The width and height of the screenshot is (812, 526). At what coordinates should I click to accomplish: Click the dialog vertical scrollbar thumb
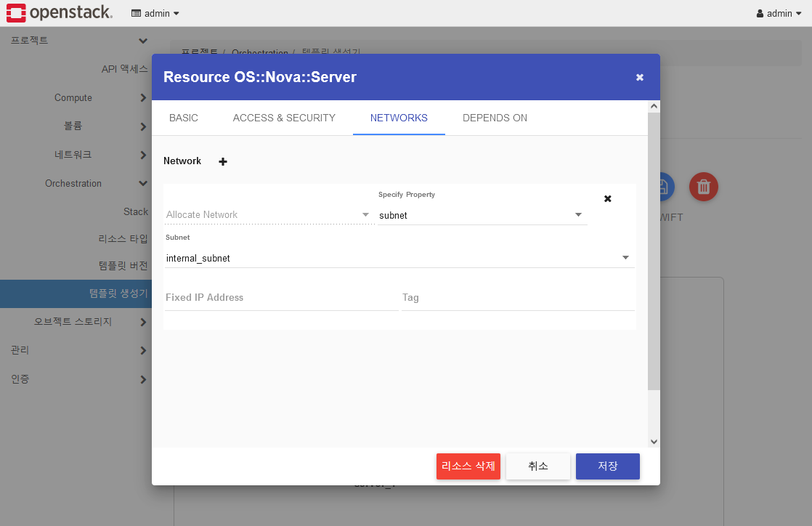coord(654,251)
